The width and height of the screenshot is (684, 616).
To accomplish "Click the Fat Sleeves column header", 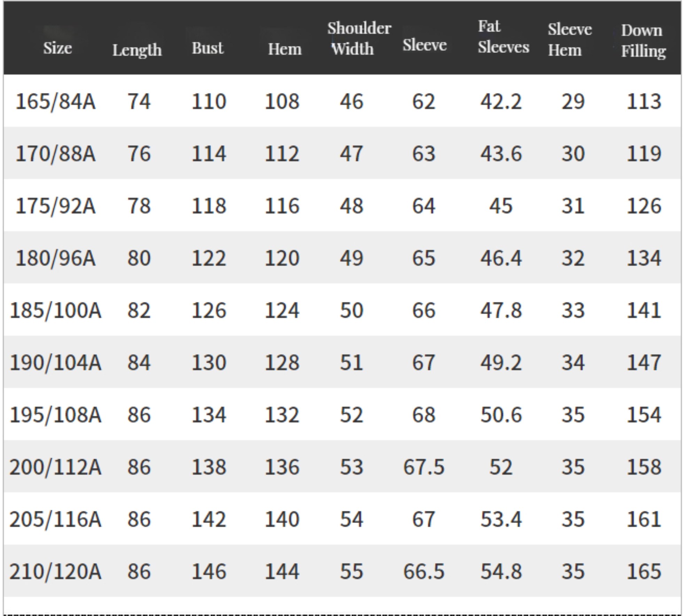I will pos(503,37).
